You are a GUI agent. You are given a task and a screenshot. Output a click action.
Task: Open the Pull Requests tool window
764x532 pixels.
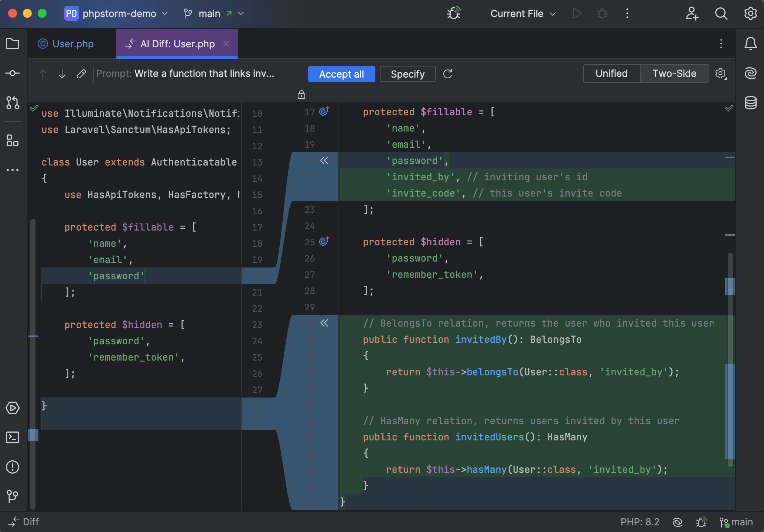pos(13,103)
